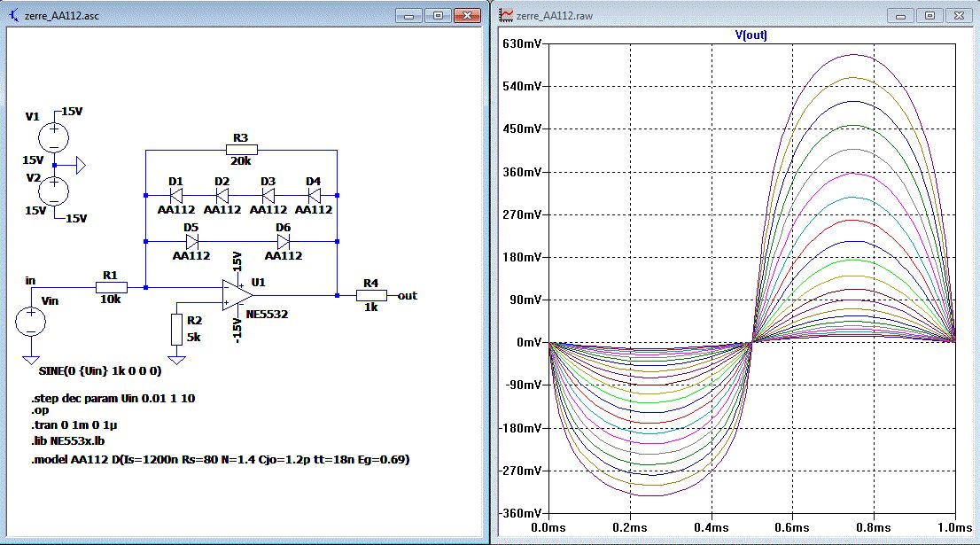
Task: Select diode D5 symbol
Action: click(x=191, y=241)
